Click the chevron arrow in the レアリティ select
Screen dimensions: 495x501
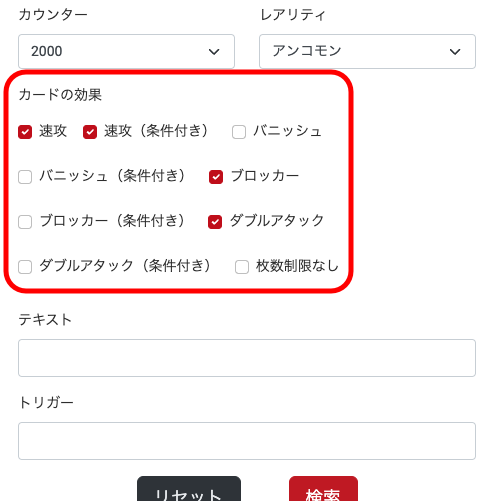coord(455,52)
